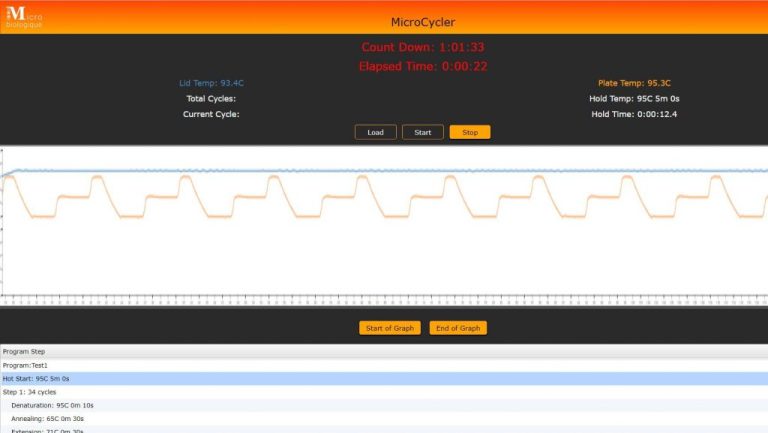
Task: Click the Micro biologique logo
Action: [24, 17]
